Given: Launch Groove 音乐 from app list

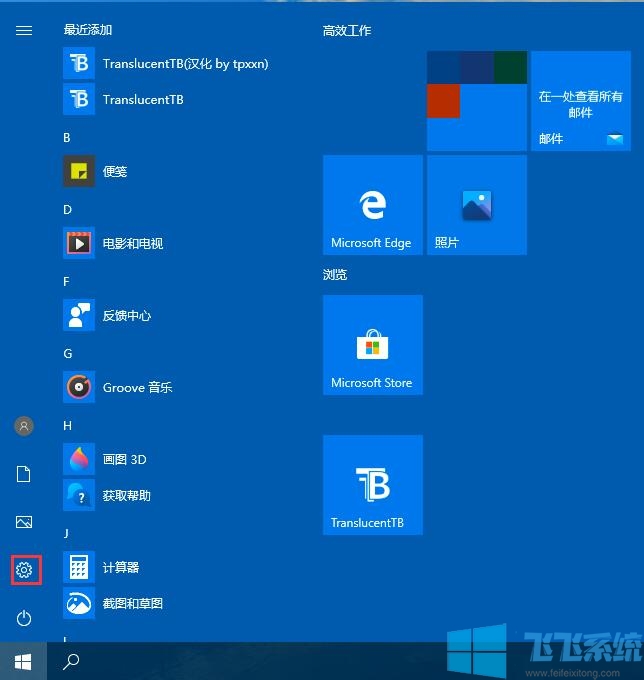Looking at the screenshot, I should click(137, 387).
